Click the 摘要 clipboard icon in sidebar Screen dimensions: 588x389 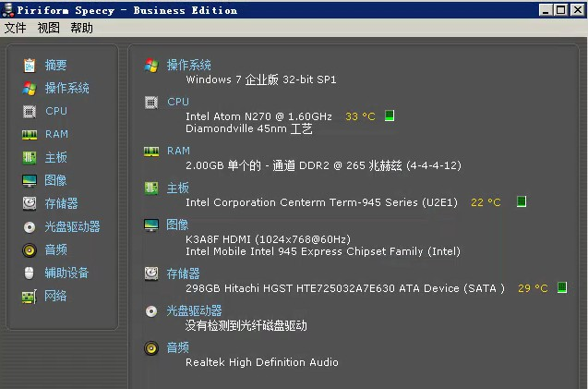30,66
